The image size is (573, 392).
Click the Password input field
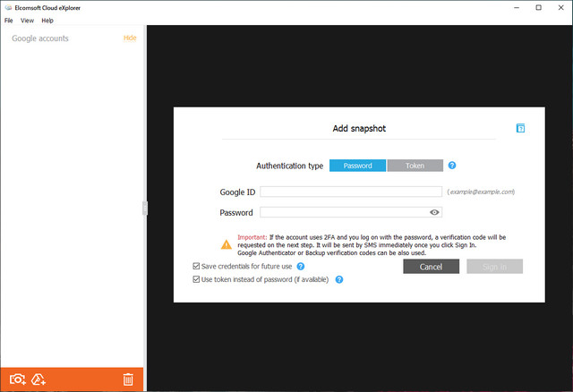tap(351, 212)
